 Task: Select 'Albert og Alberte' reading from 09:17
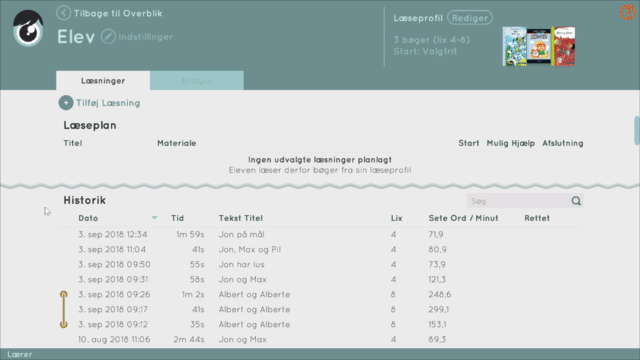tap(320, 309)
